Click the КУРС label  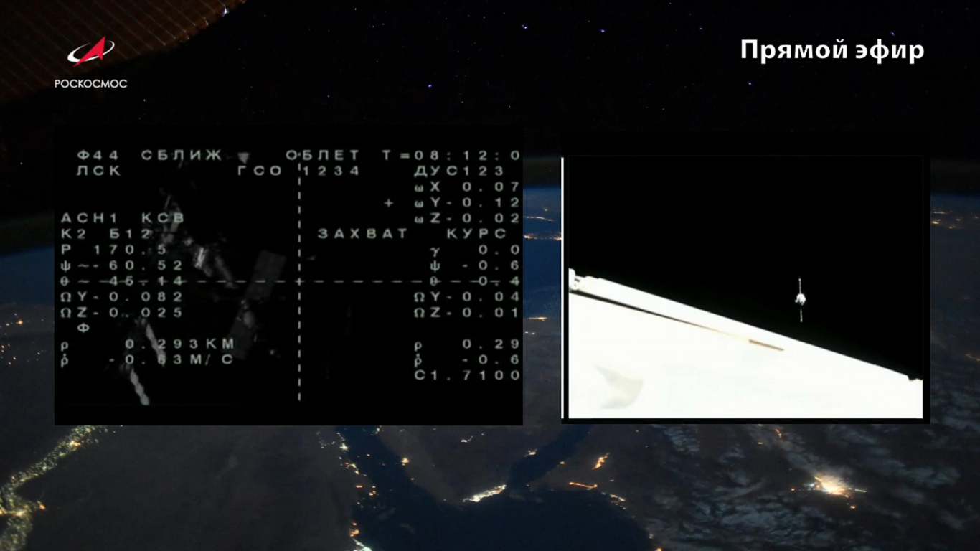476,234
